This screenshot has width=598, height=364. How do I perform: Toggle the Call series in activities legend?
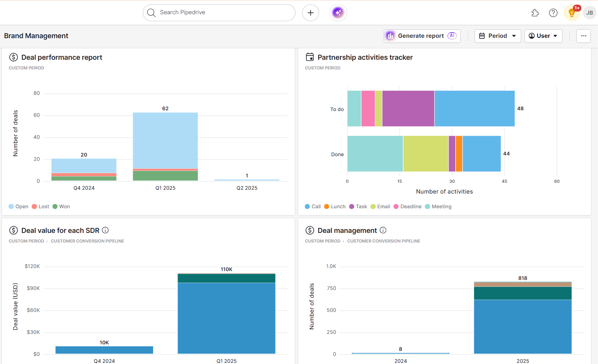click(x=312, y=206)
